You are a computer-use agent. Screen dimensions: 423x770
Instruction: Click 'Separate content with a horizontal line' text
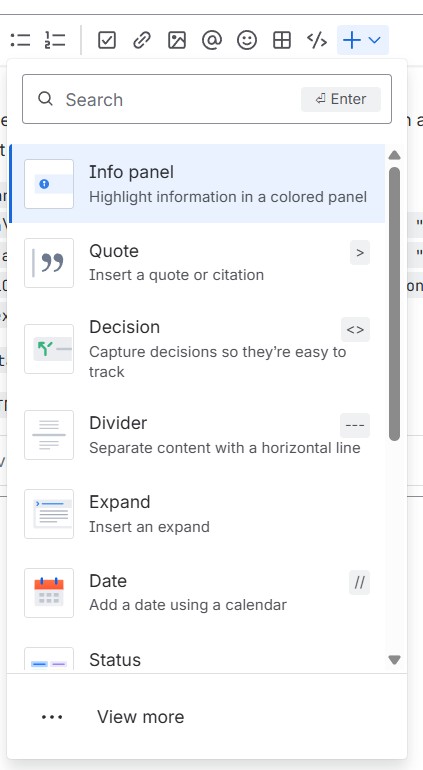225,448
